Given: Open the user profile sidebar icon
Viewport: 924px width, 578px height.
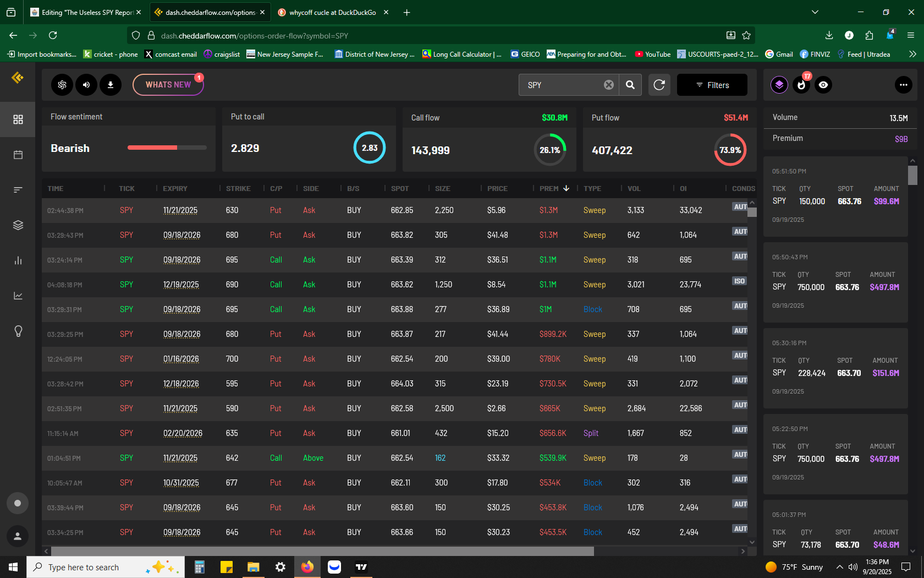Looking at the screenshot, I should (18, 536).
